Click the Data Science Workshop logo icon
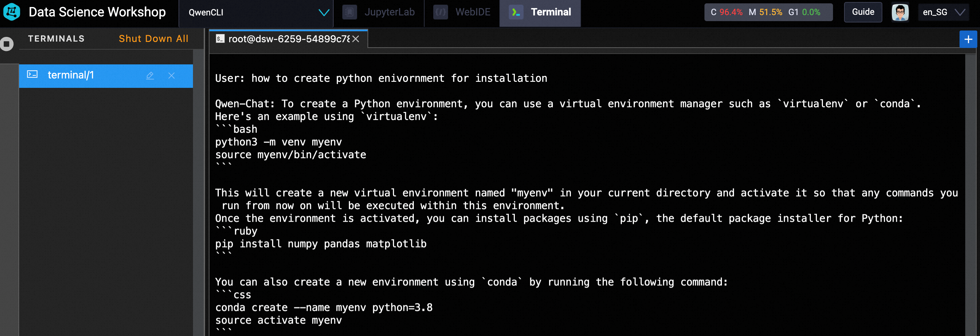 [12, 12]
